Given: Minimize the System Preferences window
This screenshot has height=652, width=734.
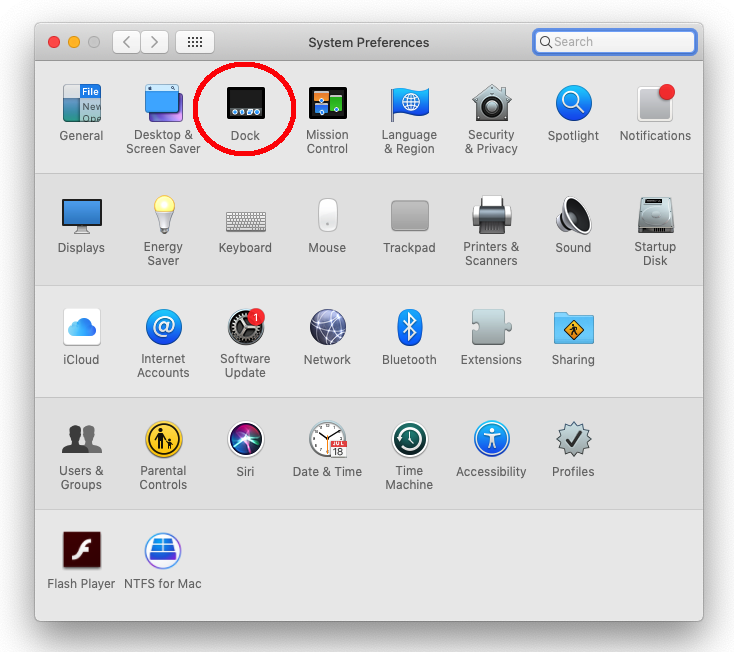Looking at the screenshot, I should pos(74,42).
